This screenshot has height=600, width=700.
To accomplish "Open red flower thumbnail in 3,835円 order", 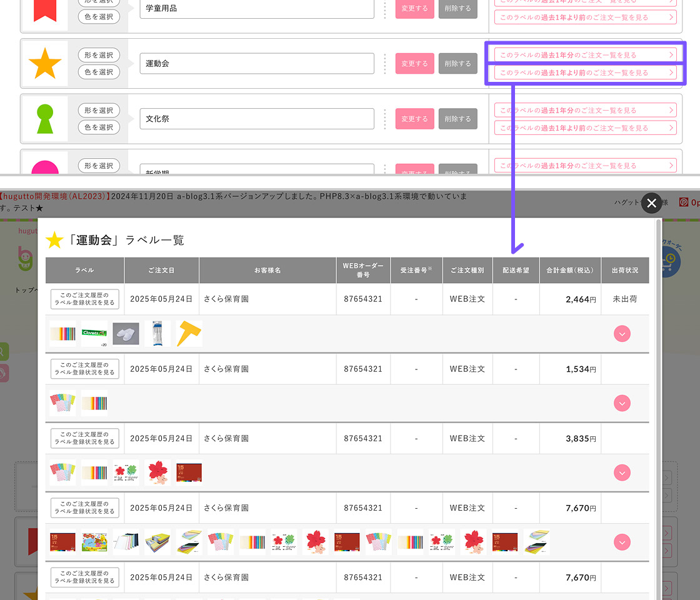I will [157, 473].
